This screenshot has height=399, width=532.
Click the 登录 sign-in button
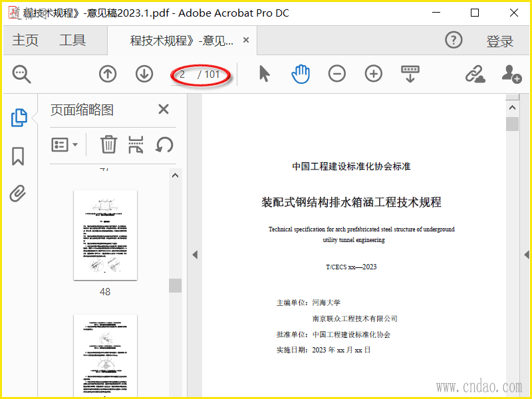[500, 41]
